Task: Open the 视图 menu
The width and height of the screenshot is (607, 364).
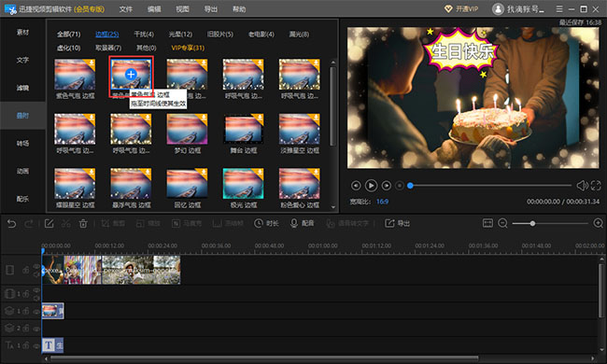Action: [182, 9]
